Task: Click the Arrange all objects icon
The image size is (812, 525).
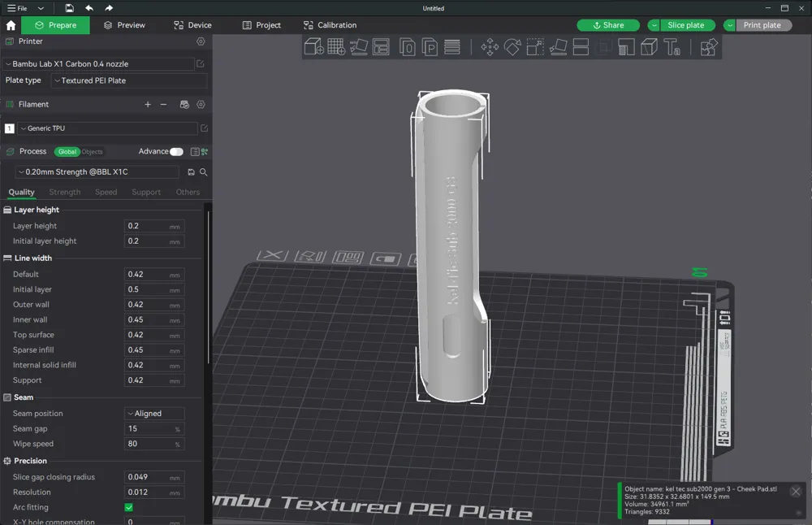Action: (x=381, y=46)
